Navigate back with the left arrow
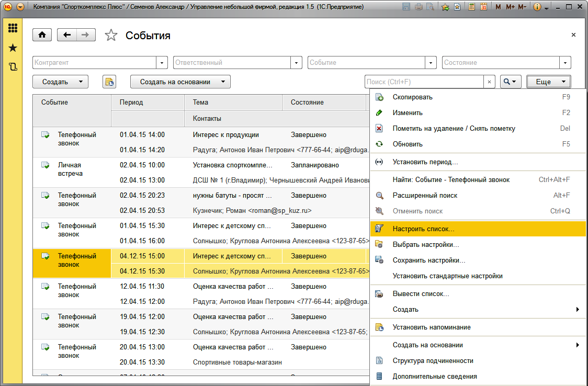The image size is (588, 386). point(67,35)
